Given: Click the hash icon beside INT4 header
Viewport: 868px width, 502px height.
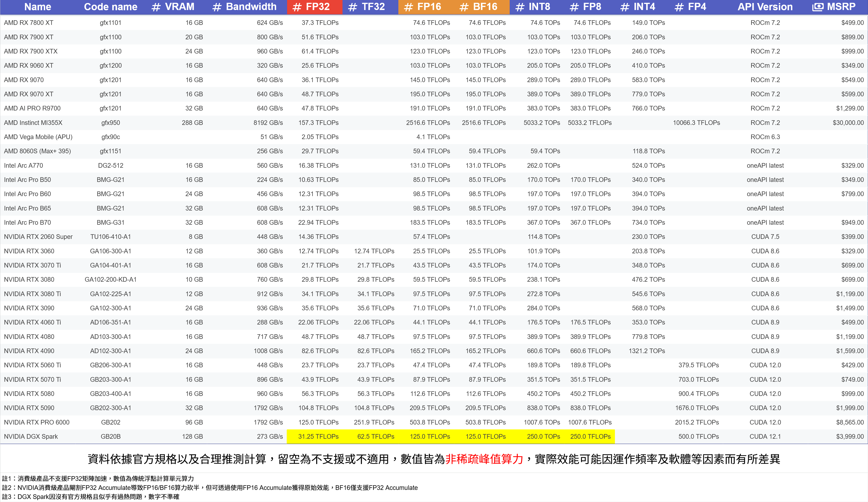Looking at the screenshot, I should pyautogui.click(x=625, y=7).
